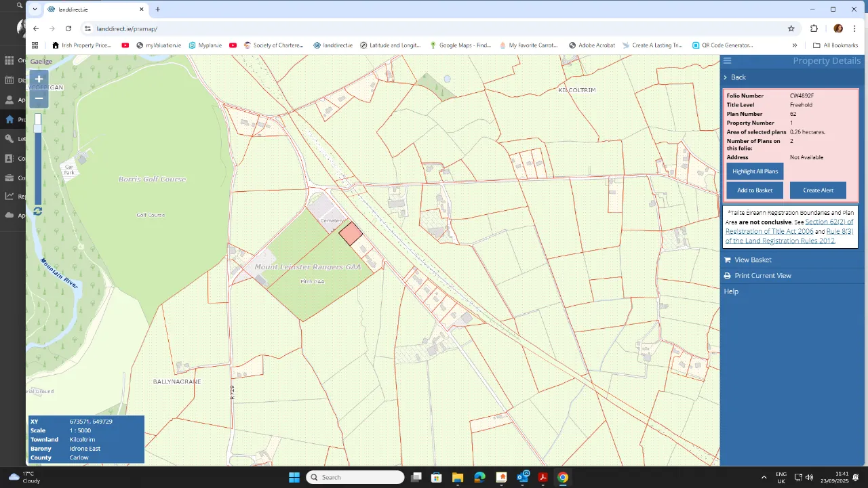868x488 pixels.
Task: Open the browser extensions puzzle icon
Action: (x=814, y=28)
